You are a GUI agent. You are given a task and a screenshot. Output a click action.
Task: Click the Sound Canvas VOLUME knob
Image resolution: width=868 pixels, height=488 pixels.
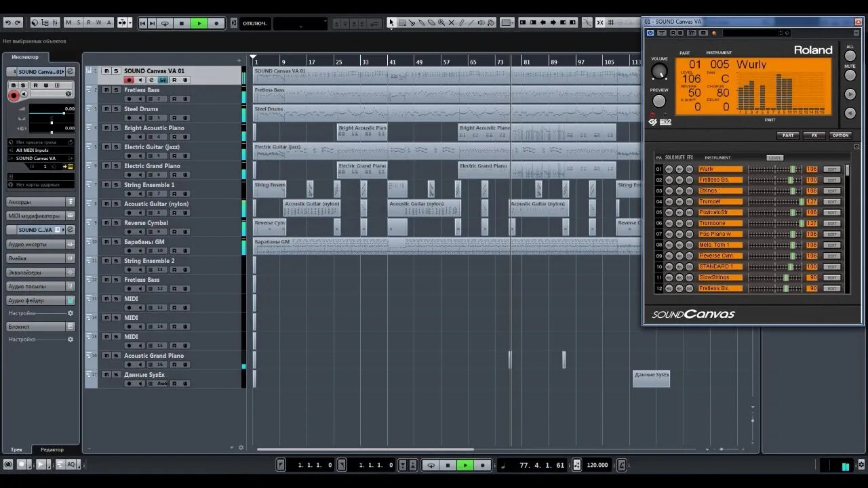(x=659, y=70)
